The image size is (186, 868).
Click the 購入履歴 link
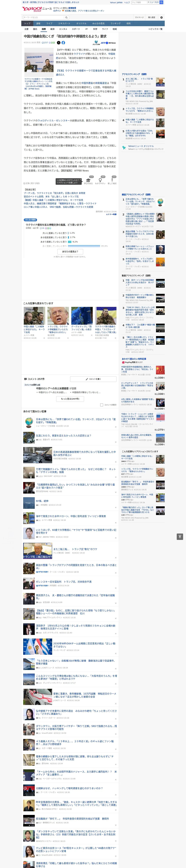pyautogui.click(x=152, y=18)
